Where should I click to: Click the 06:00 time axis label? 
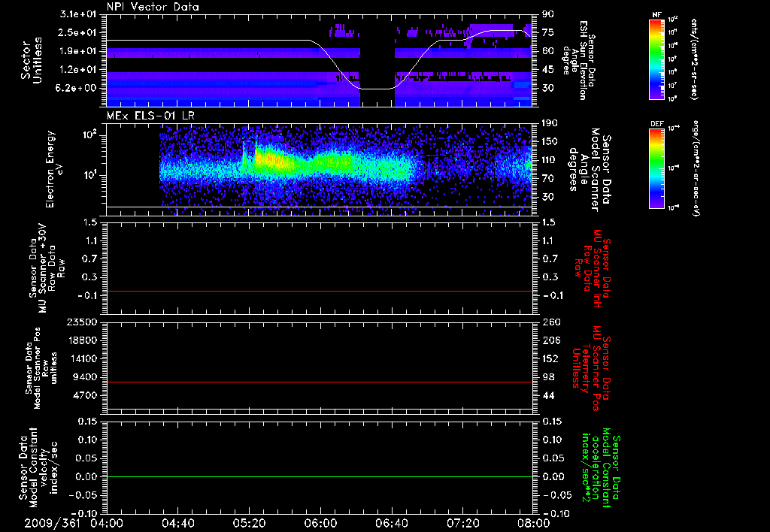tap(320, 523)
